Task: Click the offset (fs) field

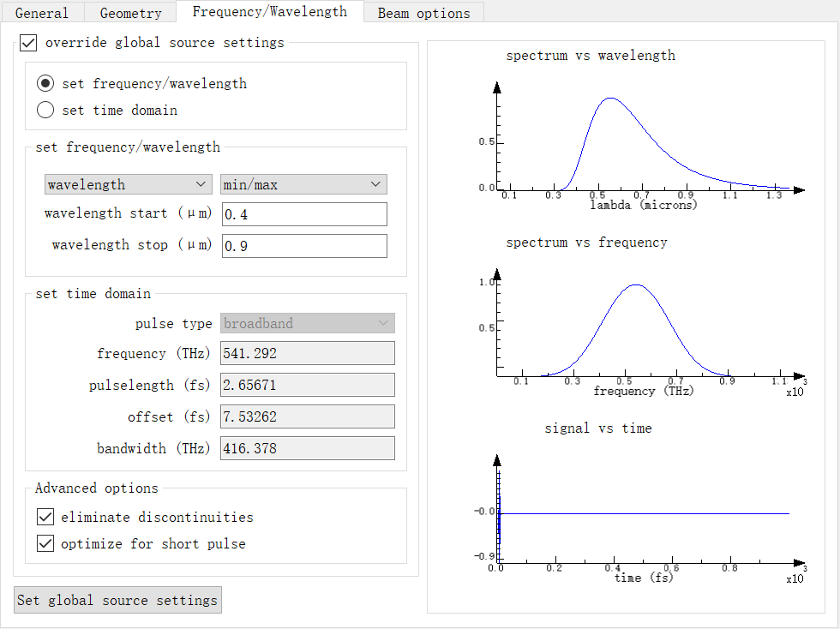Action: (x=307, y=416)
